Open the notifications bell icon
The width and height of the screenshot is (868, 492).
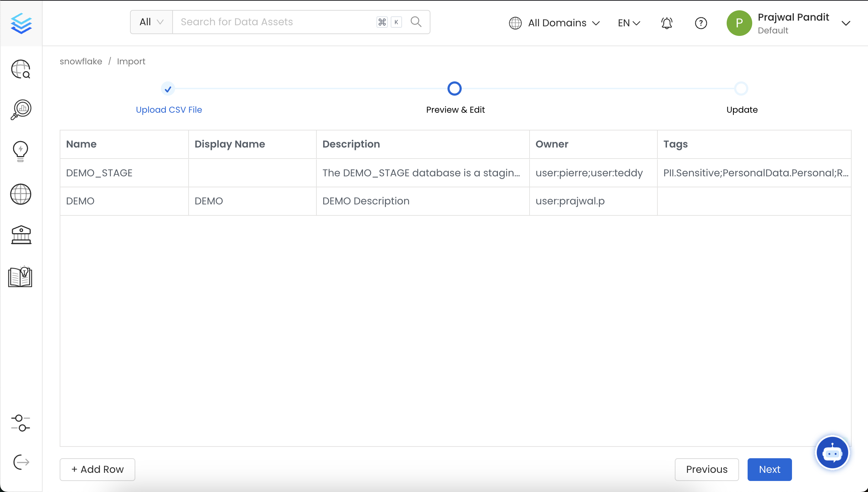pyautogui.click(x=666, y=23)
